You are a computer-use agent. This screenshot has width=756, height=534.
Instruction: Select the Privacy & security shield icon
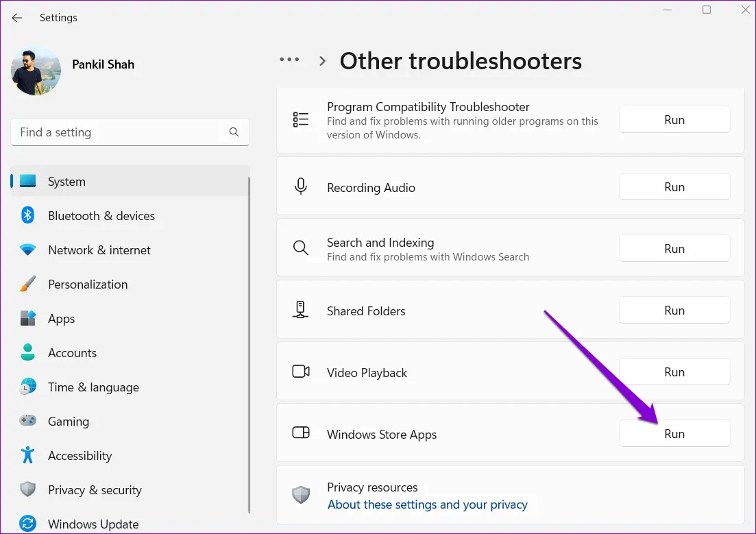pyautogui.click(x=27, y=489)
